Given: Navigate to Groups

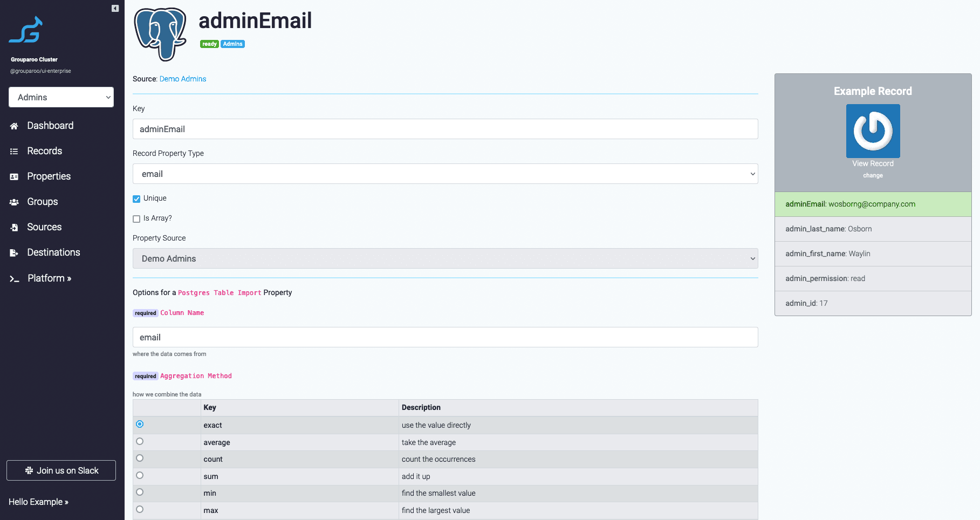Looking at the screenshot, I should (43, 202).
